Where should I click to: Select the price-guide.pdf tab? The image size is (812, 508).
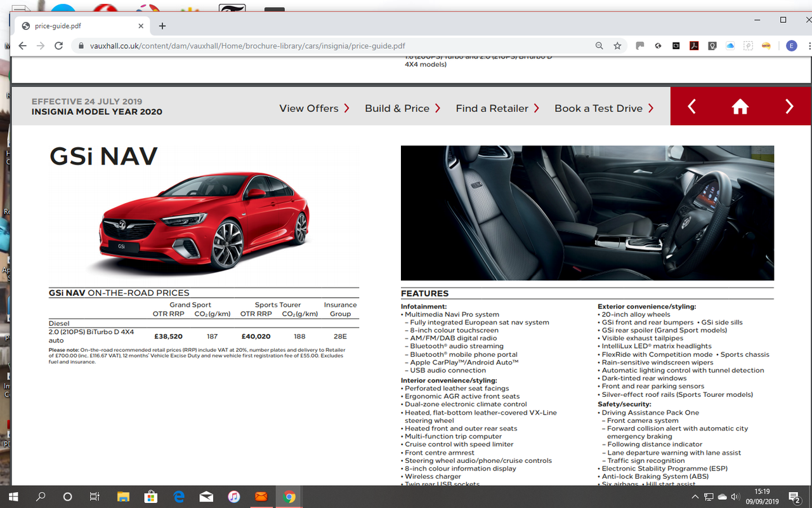tap(82, 26)
